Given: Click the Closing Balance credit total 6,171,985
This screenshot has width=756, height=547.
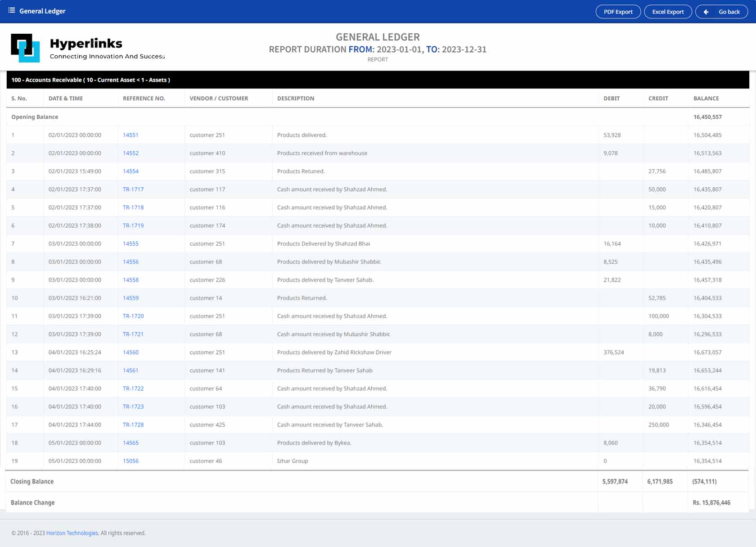Looking at the screenshot, I should coord(660,481).
